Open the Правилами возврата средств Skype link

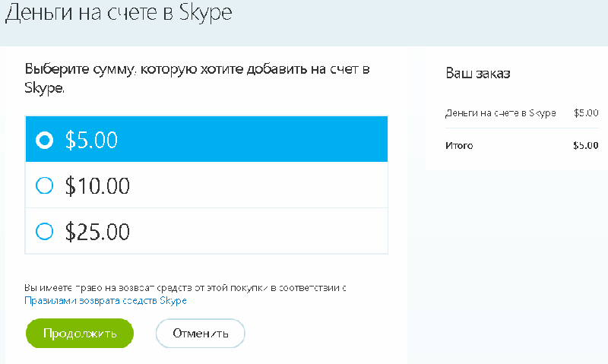(106, 301)
